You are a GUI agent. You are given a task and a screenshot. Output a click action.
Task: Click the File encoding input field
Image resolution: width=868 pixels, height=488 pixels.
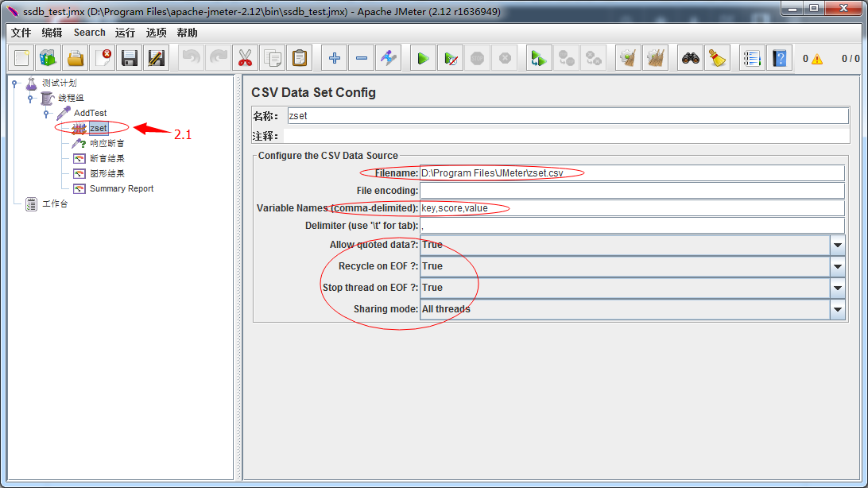632,191
